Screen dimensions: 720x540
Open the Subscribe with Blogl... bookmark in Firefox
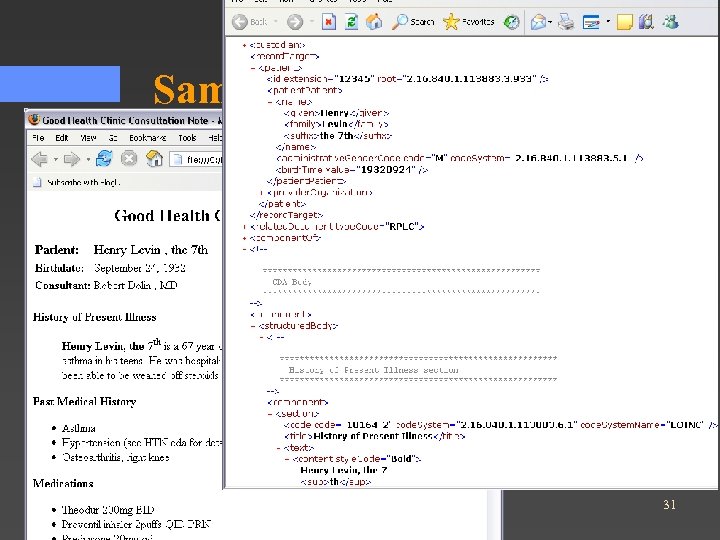(x=77, y=182)
